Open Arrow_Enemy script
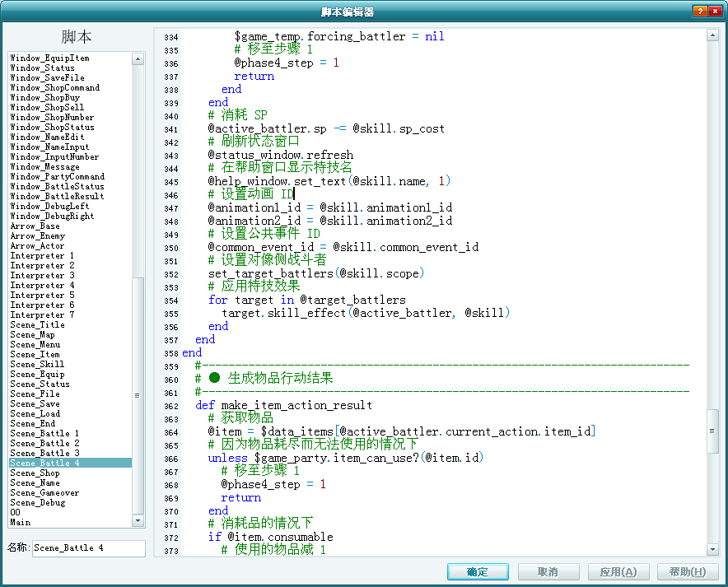This screenshot has height=587, width=728. coord(38,235)
